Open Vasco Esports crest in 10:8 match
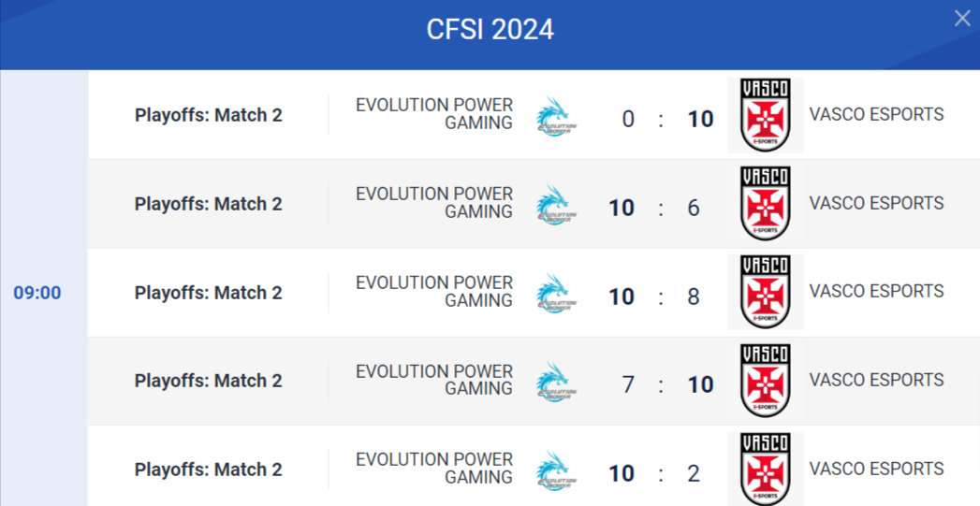 (765, 292)
